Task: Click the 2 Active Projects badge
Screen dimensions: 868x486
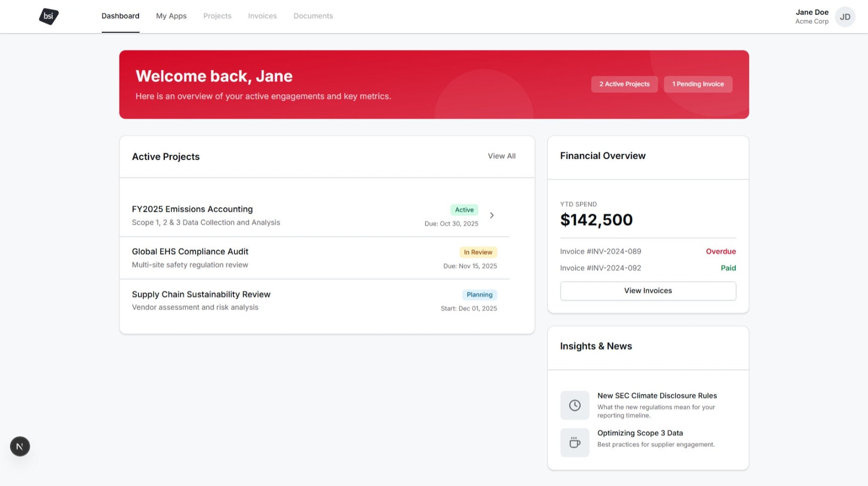Action: coord(624,84)
